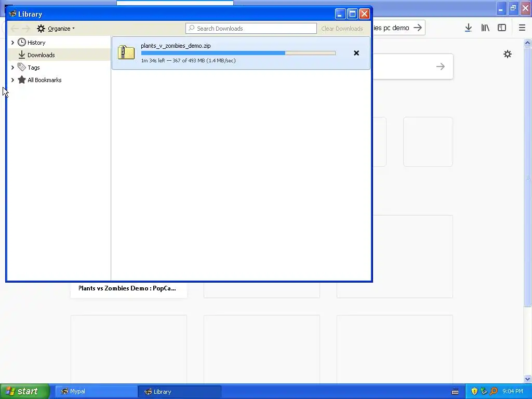The height and width of the screenshot is (399, 532).
Task: Click the browser scrollbar up arrow
Action: (x=528, y=43)
